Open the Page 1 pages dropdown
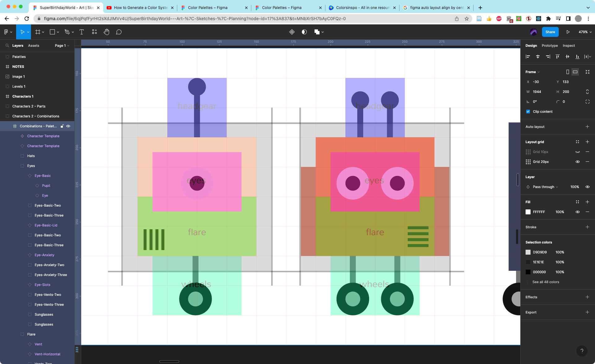The width and height of the screenshot is (595, 364). click(62, 46)
